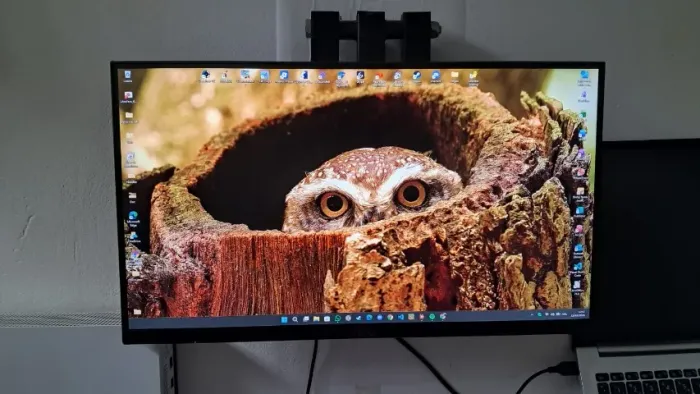Viewport: 700px width, 394px height.
Task: Select the folder icon at the desktop's bottom-left corner
Action: point(138,311)
